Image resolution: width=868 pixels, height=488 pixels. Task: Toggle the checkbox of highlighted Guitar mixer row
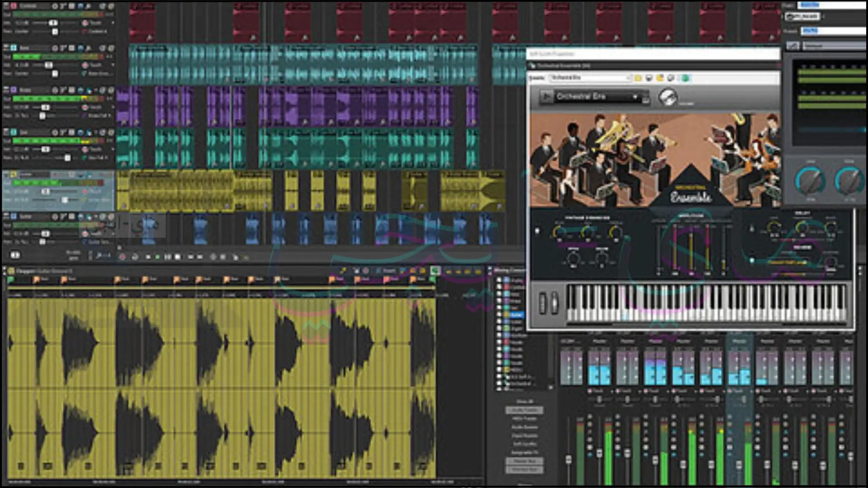(499, 314)
